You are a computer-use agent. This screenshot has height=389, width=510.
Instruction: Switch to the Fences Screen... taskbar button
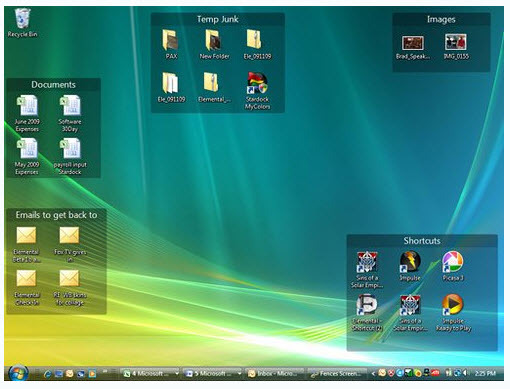(337, 374)
